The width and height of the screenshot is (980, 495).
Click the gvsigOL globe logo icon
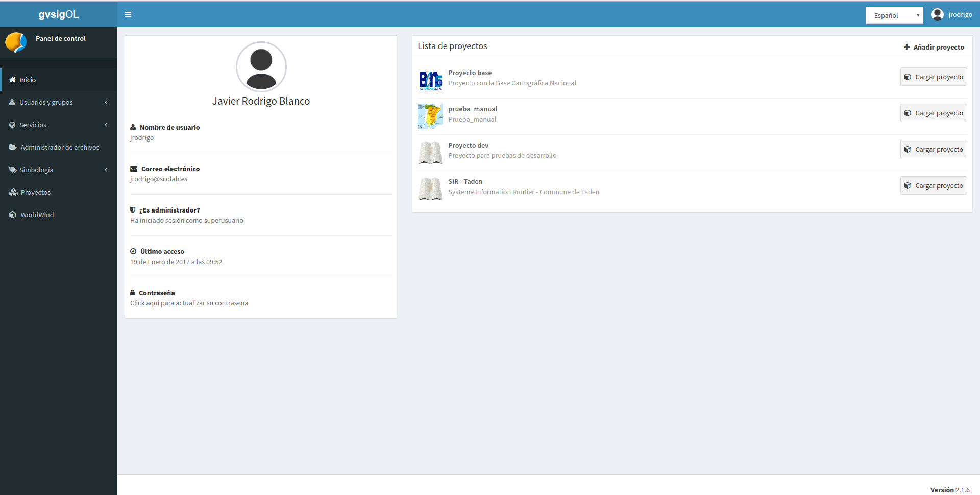16,42
